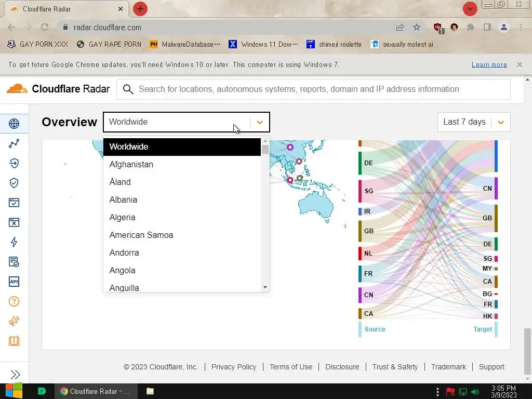The image size is (532, 399).
Task: Open the Overview globe icon in sidebar
Action: 14,124
